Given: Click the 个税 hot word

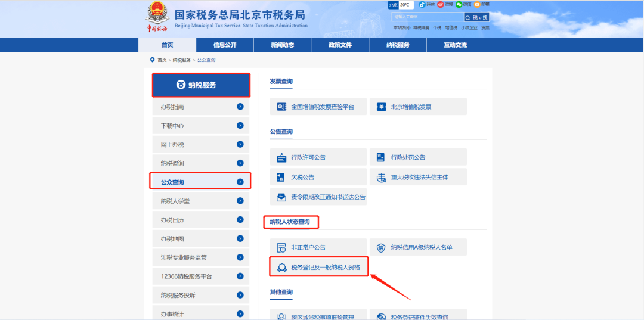Looking at the screenshot, I should point(437,27).
